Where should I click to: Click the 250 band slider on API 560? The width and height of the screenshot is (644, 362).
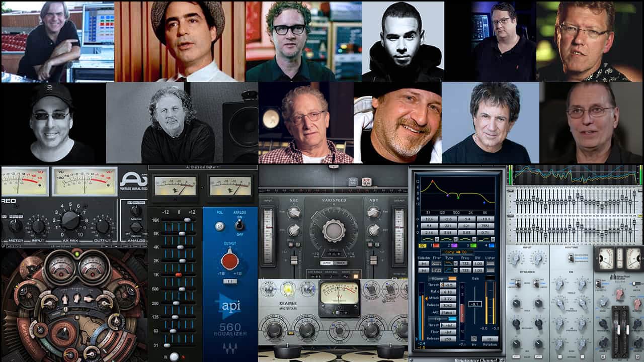click(x=176, y=303)
